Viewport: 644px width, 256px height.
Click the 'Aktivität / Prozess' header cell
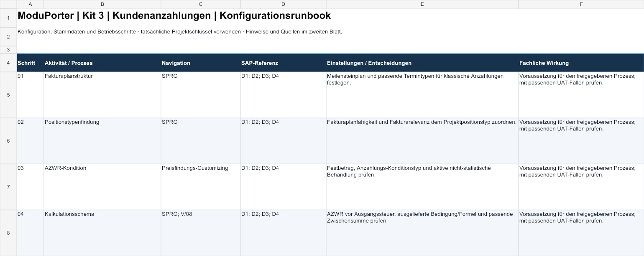pos(102,63)
